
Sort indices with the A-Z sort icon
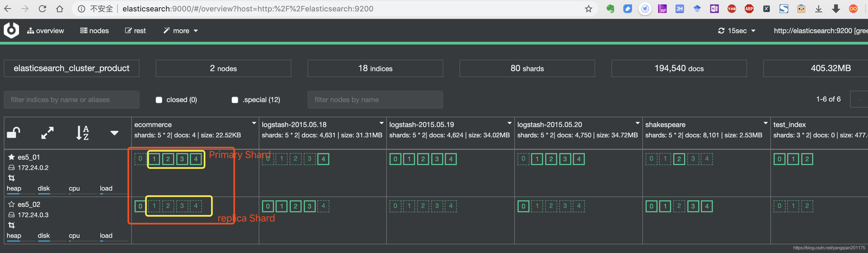pos(82,133)
